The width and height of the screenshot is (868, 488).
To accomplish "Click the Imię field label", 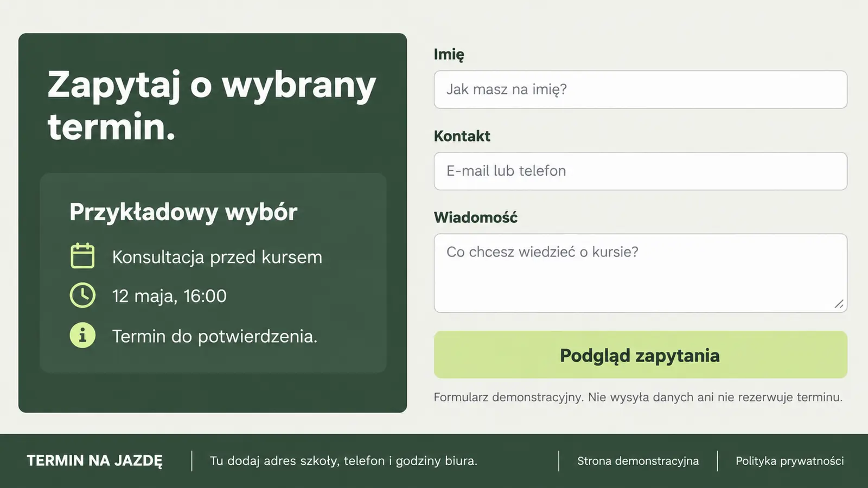I will [x=449, y=54].
